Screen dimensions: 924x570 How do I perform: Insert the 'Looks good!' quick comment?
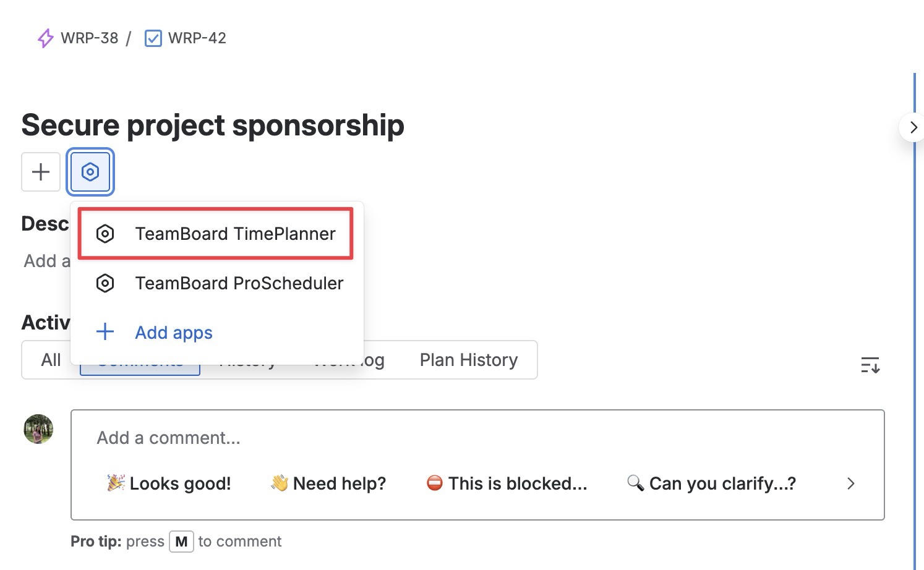pyautogui.click(x=169, y=483)
